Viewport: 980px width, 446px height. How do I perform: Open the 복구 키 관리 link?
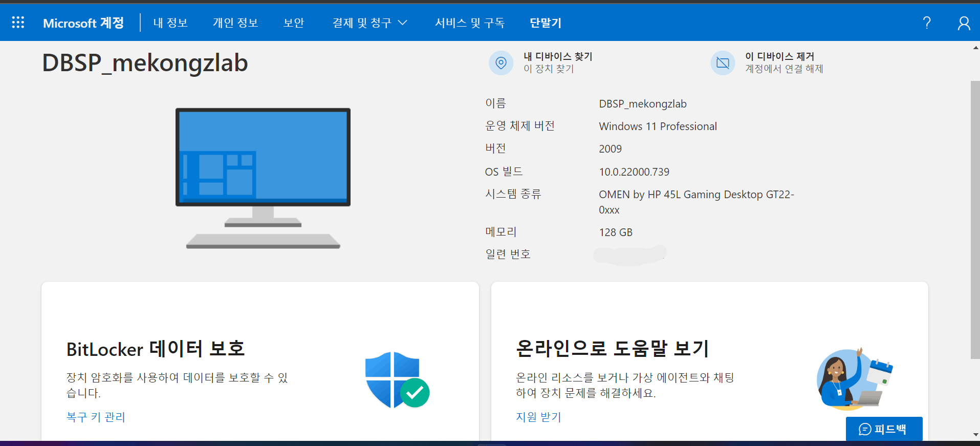coord(96,417)
